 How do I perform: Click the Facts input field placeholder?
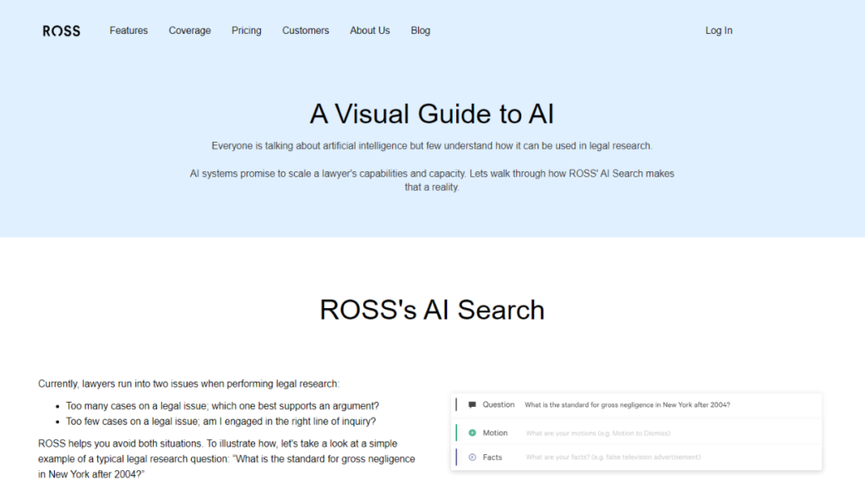pyautogui.click(x=613, y=457)
